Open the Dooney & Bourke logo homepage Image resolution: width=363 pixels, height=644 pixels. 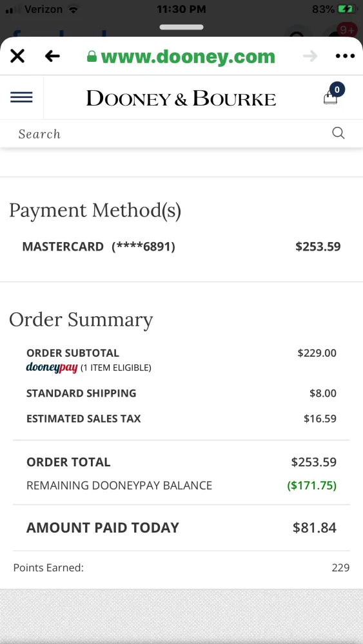pos(181,98)
